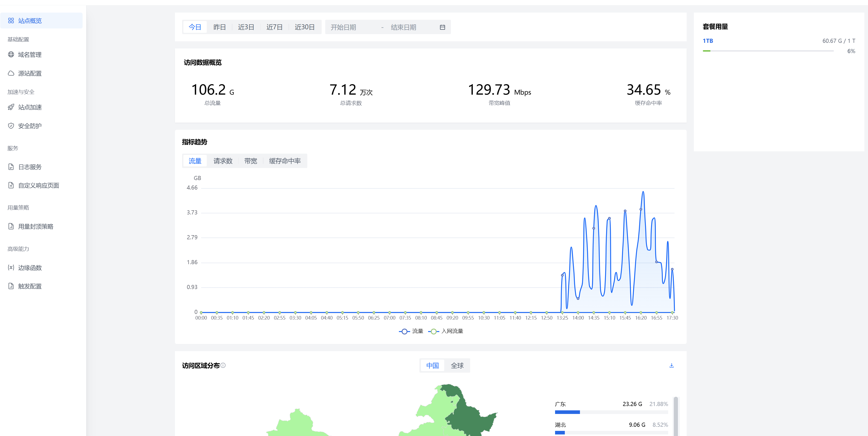Viewport: 868px width, 436px height.
Task: Click the shield icon for 安全防护
Action: [x=11, y=126]
